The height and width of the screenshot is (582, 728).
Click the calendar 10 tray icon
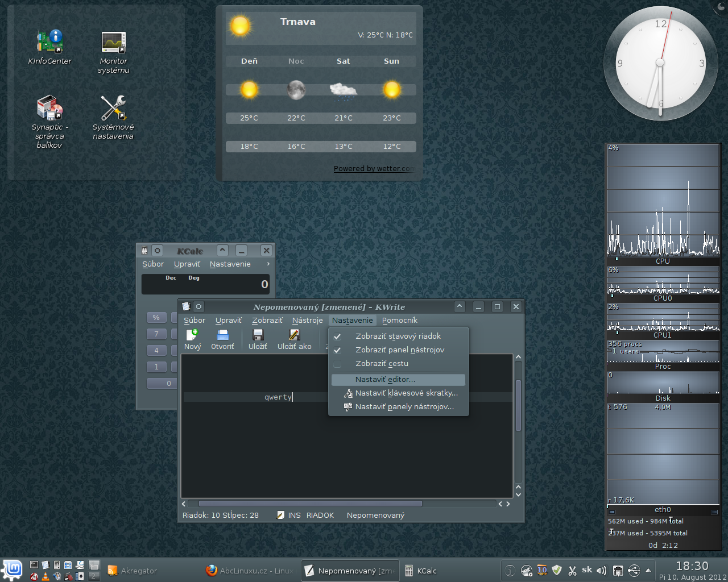pyautogui.click(x=541, y=570)
